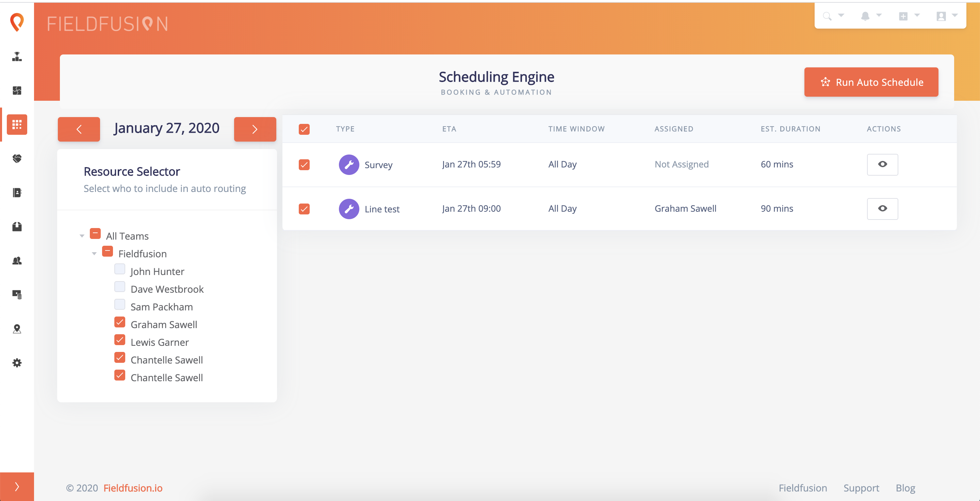Deselect the Line test job row checkbox
Viewport: 980px width, 501px height.
(304, 209)
